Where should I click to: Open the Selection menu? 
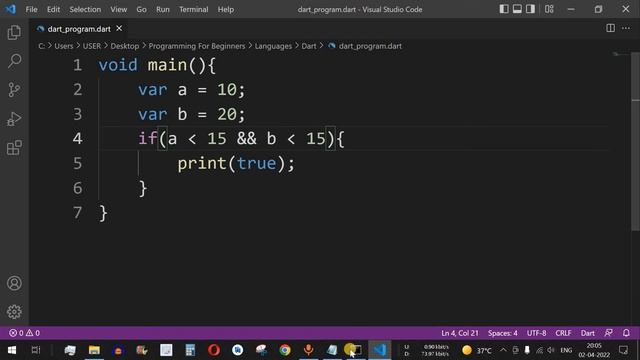pos(85,9)
